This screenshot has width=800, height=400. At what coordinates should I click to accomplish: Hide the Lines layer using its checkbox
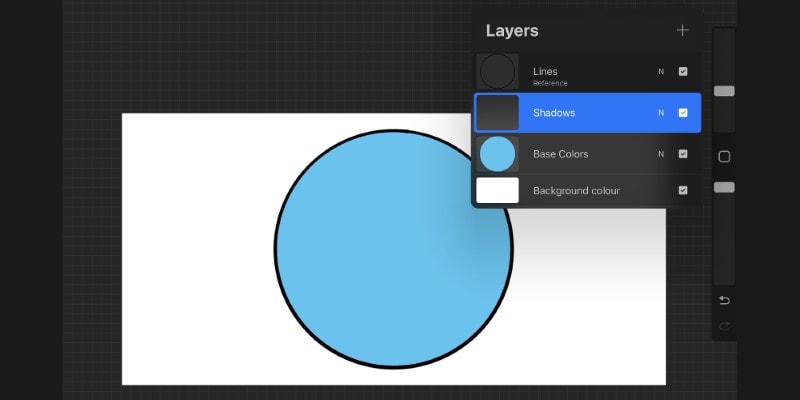point(683,71)
